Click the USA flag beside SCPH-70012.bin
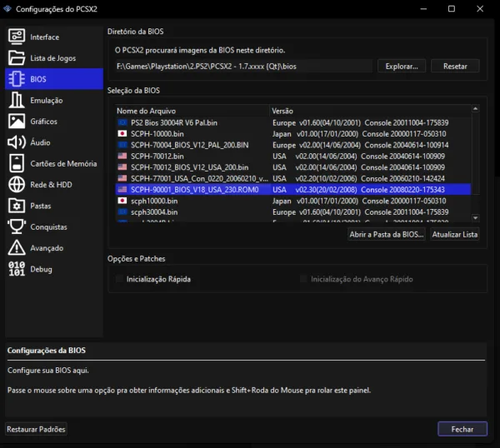The width and height of the screenshot is (500, 448). point(122,156)
